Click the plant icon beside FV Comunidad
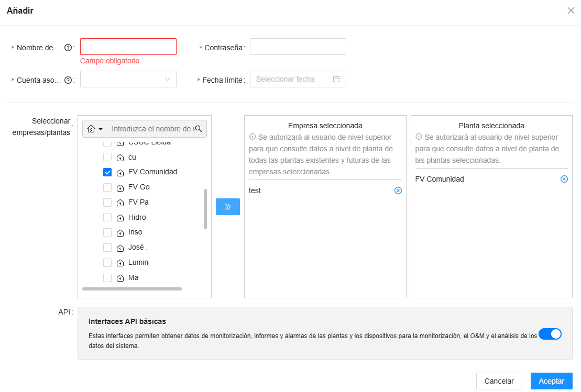 click(120, 173)
